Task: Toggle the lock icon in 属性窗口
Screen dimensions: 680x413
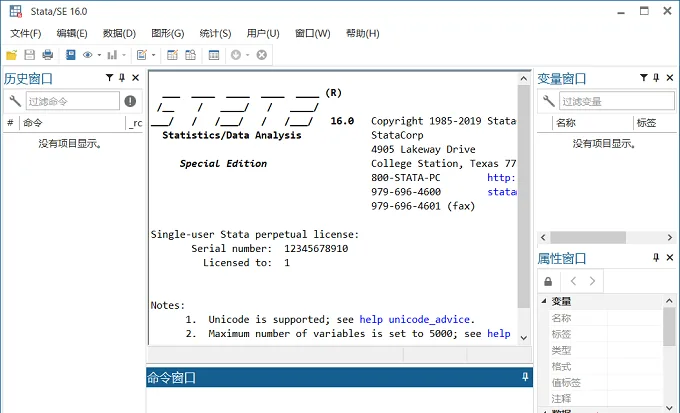Action: tap(548, 282)
